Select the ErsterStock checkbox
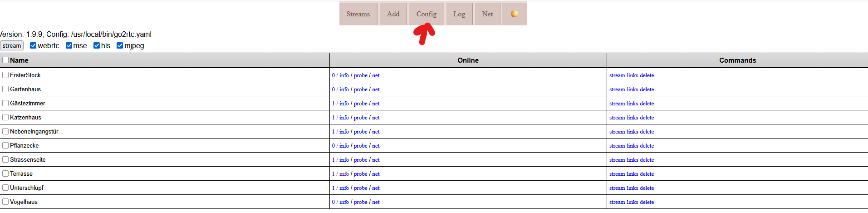The image size is (868, 213). 5,75
